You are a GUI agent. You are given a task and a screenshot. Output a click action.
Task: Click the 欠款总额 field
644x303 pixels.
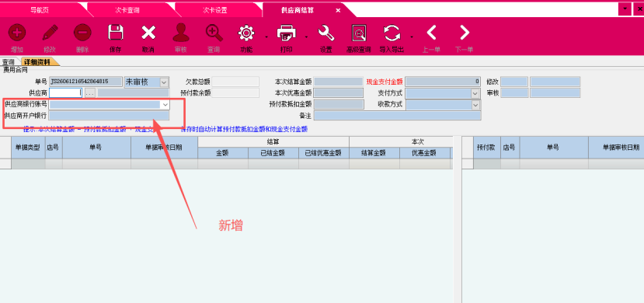[x=235, y=82]
